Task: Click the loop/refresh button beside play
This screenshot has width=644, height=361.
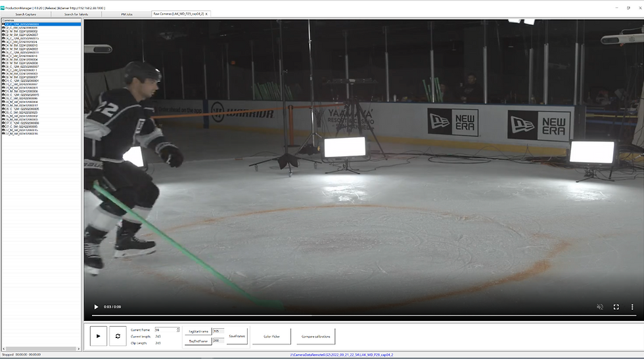Action: tap(118, 336)
